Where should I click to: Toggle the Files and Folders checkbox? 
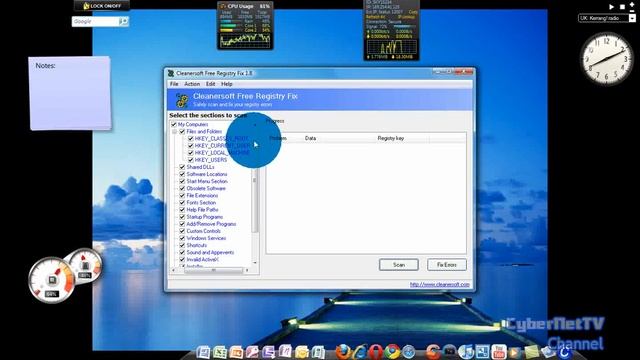pyautogui.click(x=182, y=131)
